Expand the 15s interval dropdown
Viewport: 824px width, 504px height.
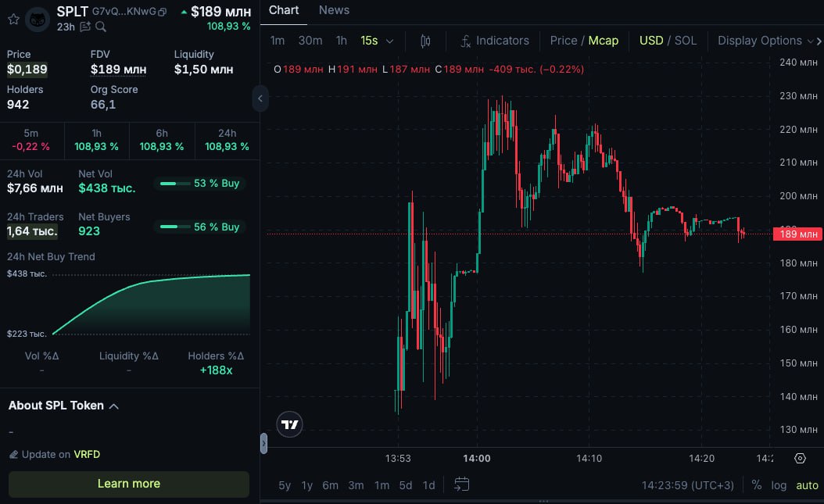click(377, 41)
